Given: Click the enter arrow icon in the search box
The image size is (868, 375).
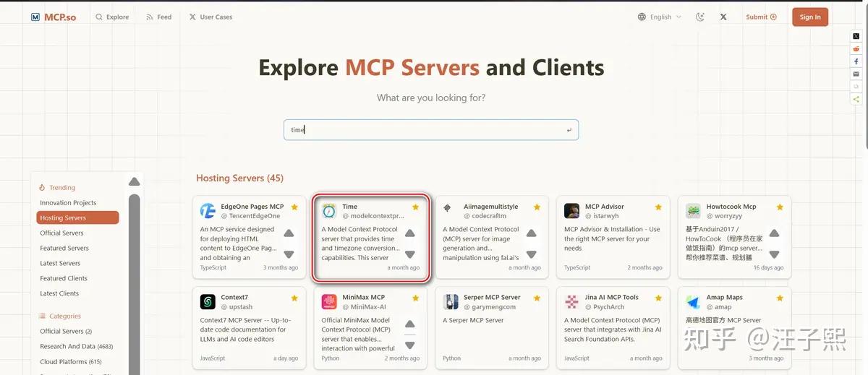Looking at the screenshot, I should click(569, 130).
